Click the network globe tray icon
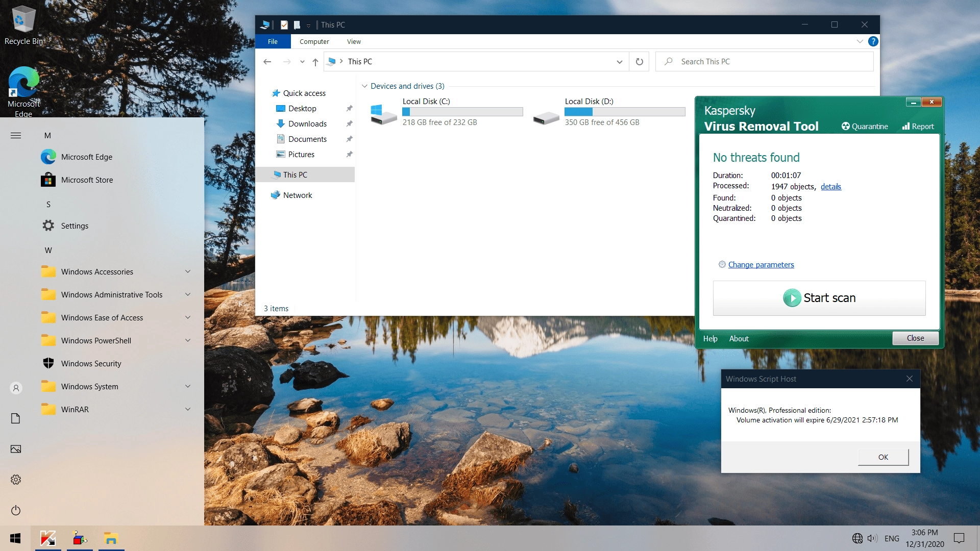 click(x=857, y=538)
